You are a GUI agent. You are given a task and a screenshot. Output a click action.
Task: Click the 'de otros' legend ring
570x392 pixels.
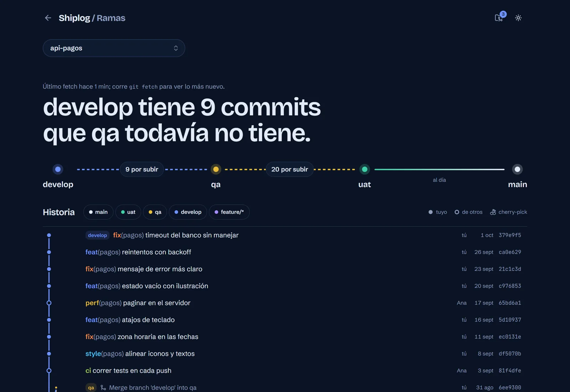tap(457, 212)
